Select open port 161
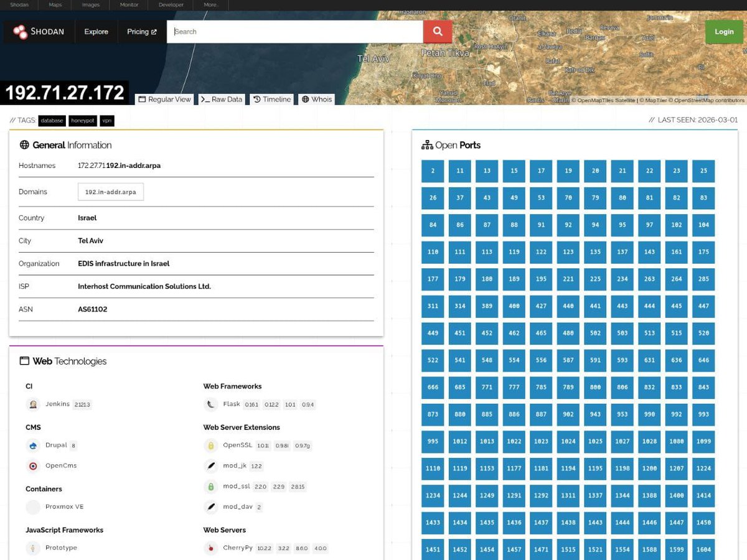The width and height of the screenshot is (747, 560). pyautogui.click(x=677, y=252)
